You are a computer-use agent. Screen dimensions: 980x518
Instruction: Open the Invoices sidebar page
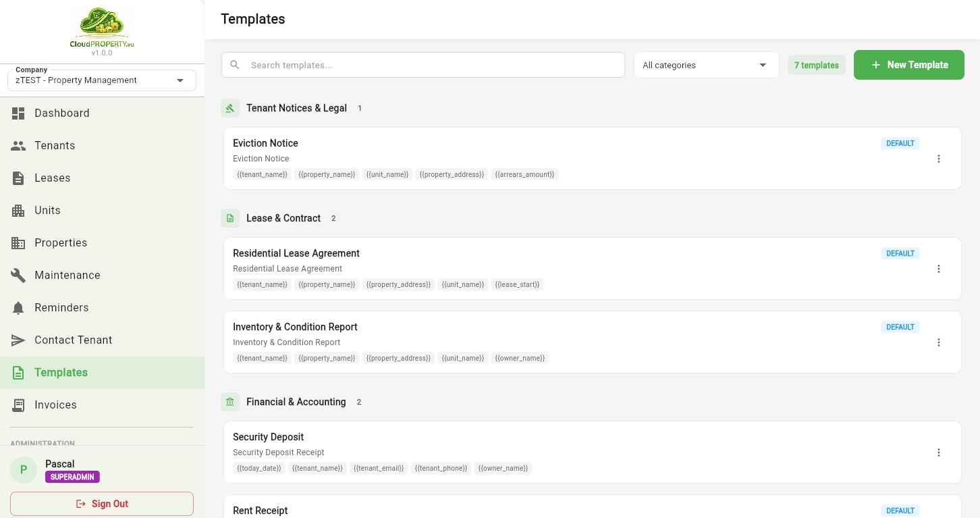coord(55,405)
